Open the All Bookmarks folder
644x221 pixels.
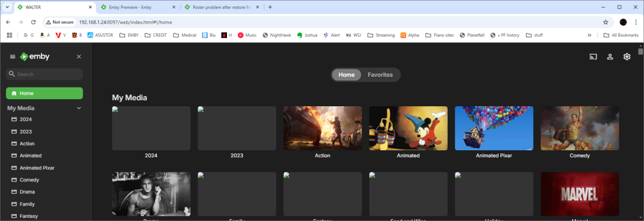tap(621, 35)
